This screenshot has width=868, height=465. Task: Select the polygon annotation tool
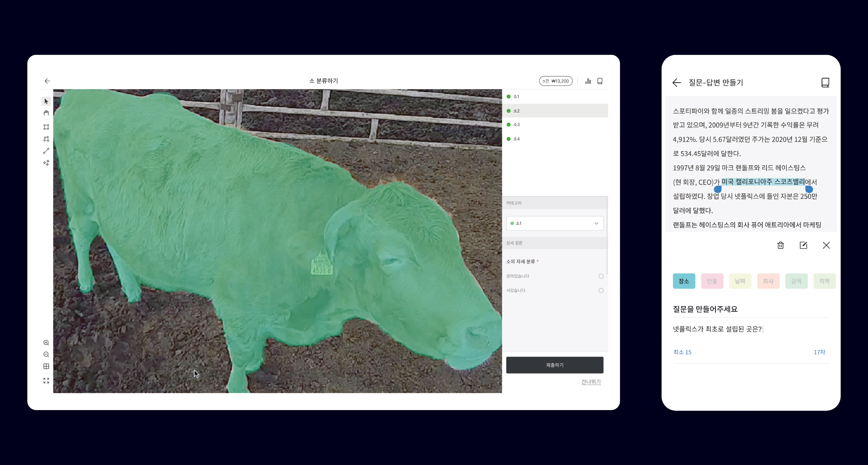tap(46, 139)
